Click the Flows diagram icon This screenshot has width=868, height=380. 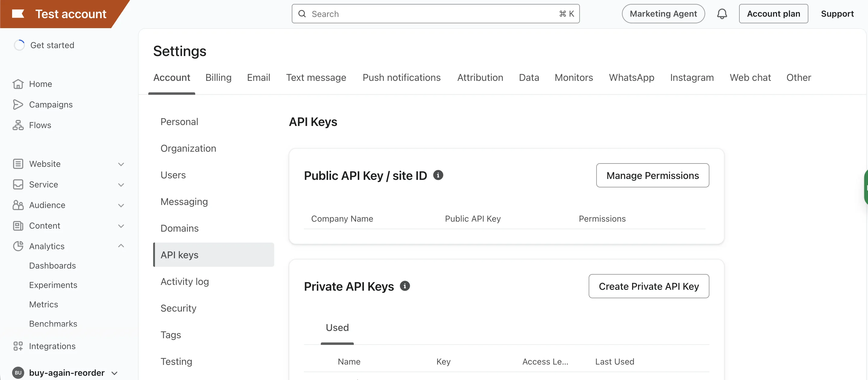click(x=18, y=125)
